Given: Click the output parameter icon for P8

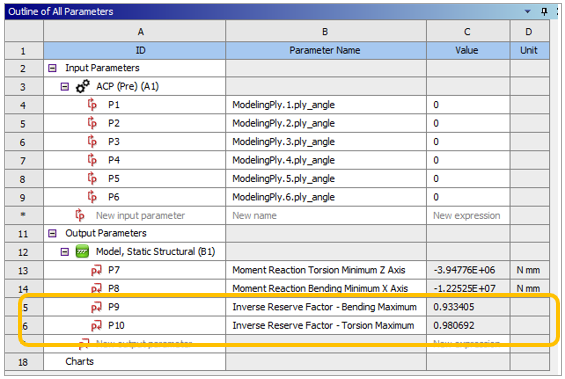Looking at the screenshot, I should coord(96,289).
